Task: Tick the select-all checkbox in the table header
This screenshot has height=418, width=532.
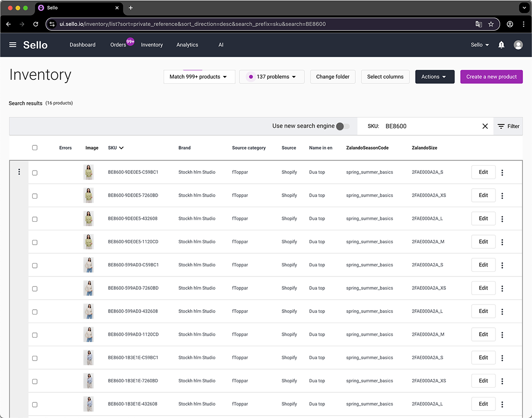Action: tap(35, 147)
